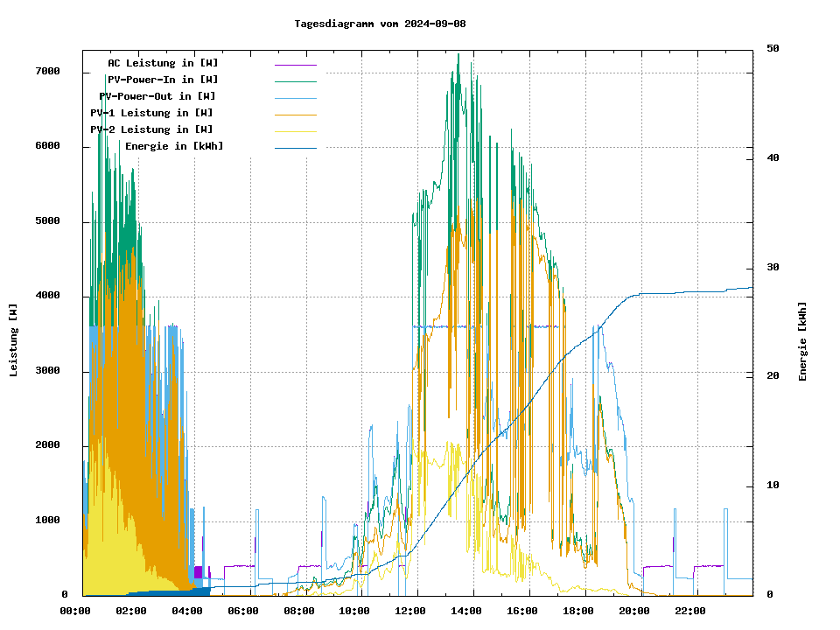Click the 7000 tick on the power axis
This screenshot has width=840, height=630.
click(x=47, y=71)
